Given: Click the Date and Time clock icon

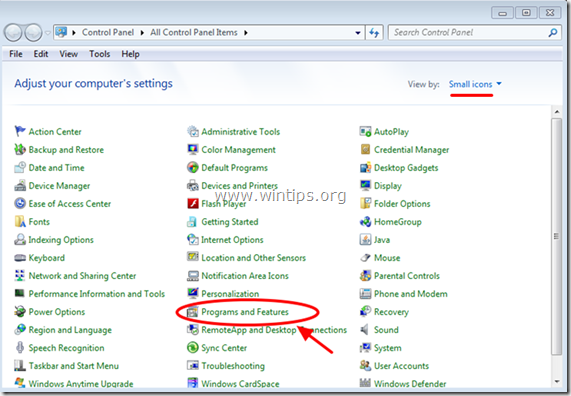Looking at the screenshot, I should coord(20,167).
